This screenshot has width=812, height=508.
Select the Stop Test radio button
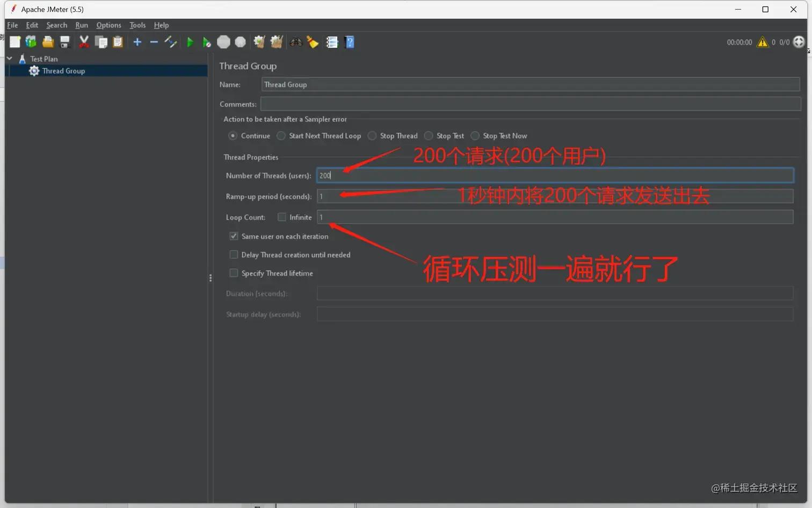click(429, 135)
